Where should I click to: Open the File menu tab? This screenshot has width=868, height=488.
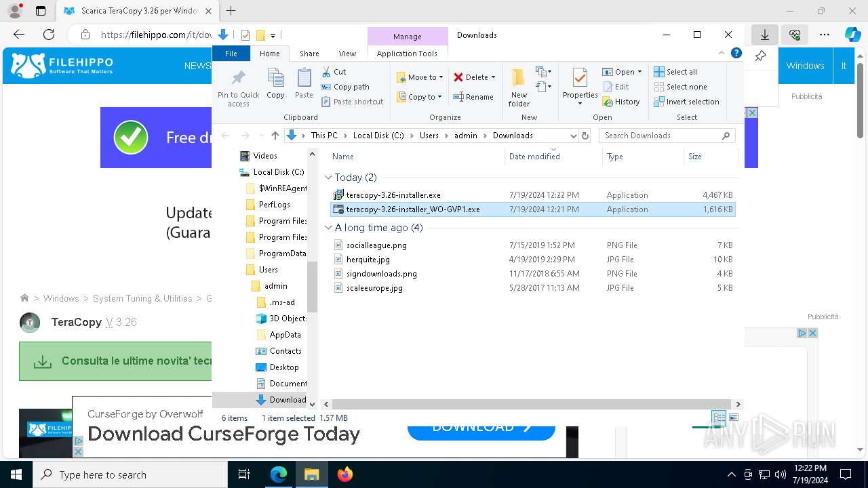coord(231,54)
